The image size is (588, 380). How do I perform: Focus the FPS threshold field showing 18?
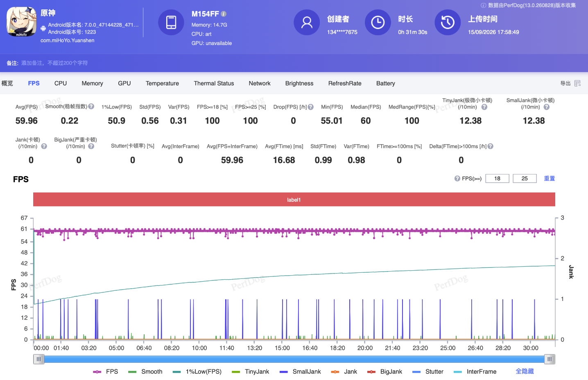point(497,179)
